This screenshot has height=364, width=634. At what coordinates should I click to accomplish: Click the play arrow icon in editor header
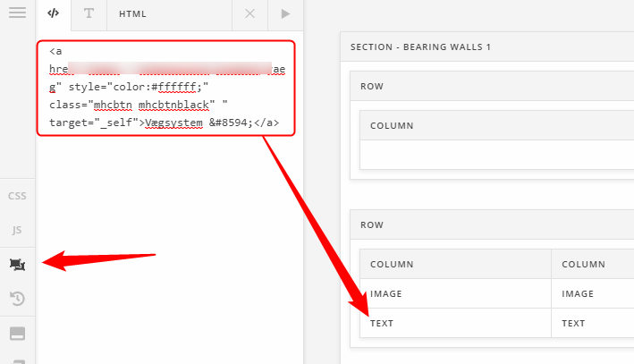(285, 14)
